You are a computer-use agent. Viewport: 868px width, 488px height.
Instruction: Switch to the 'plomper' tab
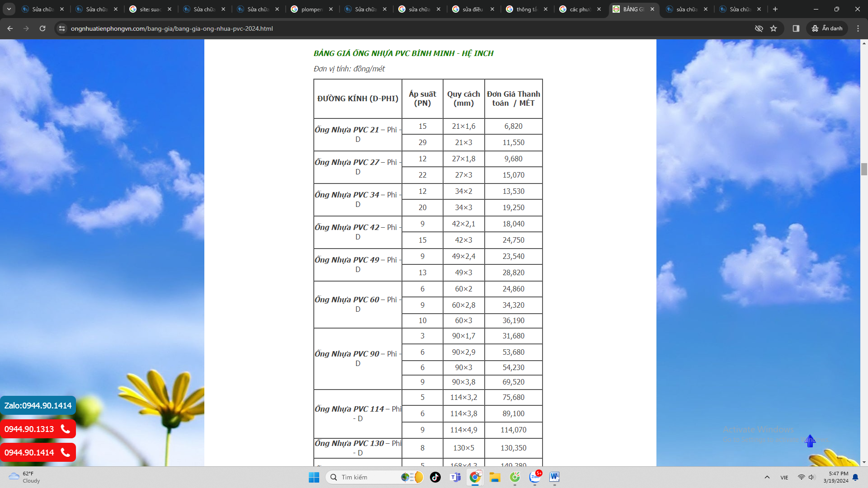pos(312,9)
